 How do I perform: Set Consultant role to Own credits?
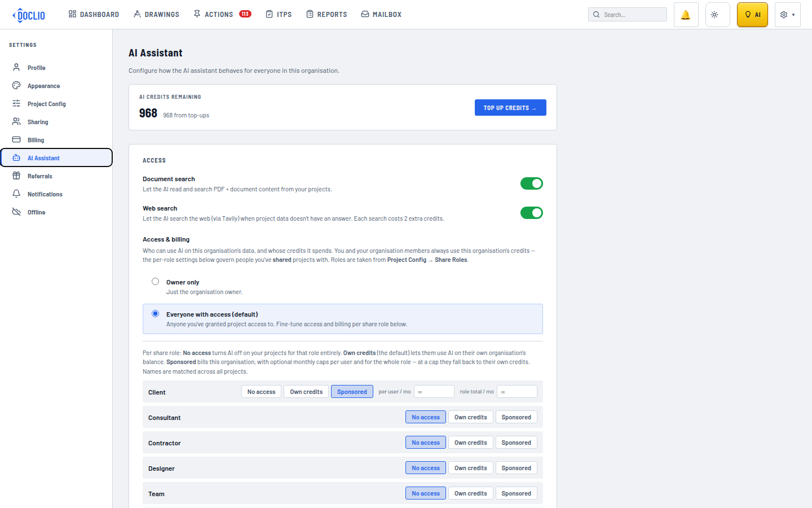(471, 417)
